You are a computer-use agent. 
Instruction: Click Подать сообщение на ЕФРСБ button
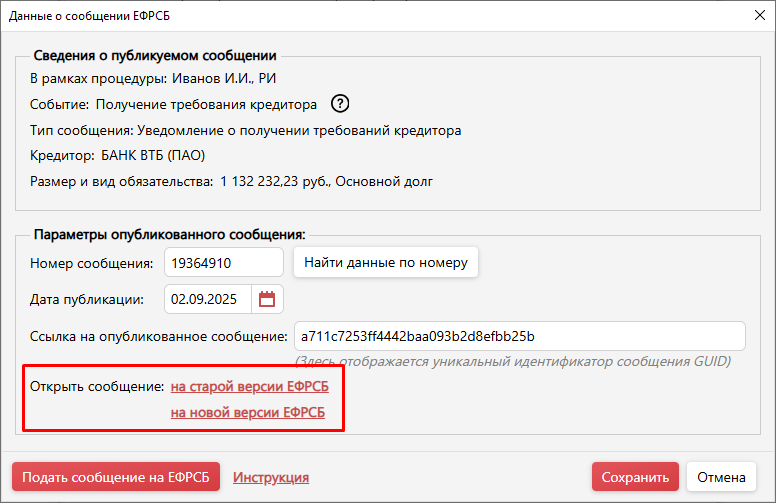tap(115, 477)
